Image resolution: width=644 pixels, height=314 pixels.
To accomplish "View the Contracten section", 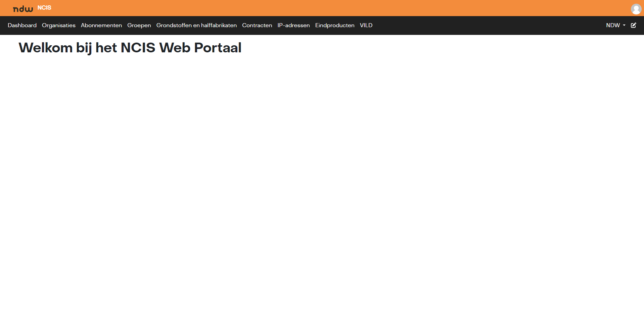I will [x=257, y=25].
